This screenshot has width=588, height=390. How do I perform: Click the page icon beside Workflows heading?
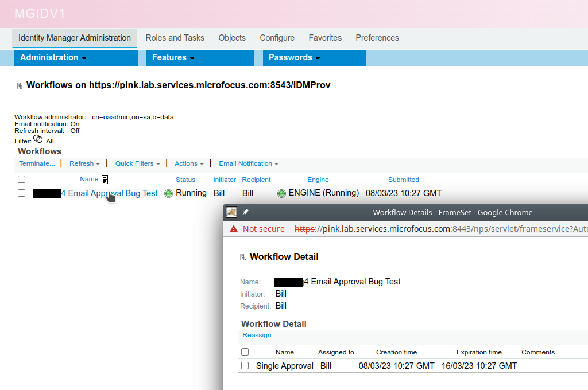(19, 85)
